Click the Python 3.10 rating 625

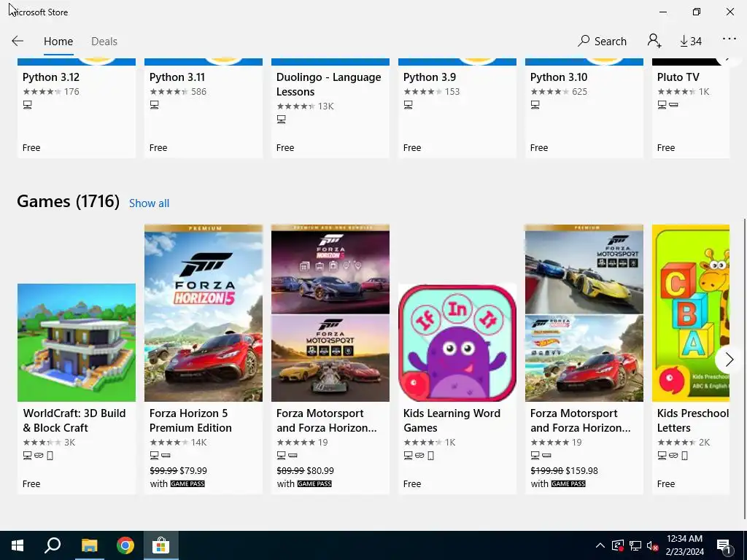(559, 91)
